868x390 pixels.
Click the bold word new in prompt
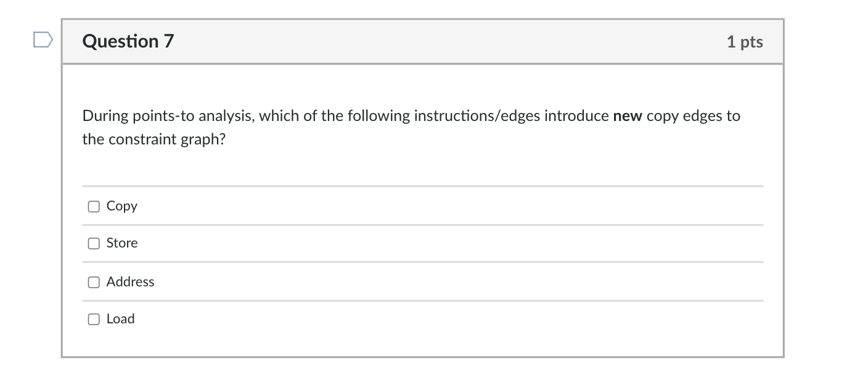pos(628,116)
